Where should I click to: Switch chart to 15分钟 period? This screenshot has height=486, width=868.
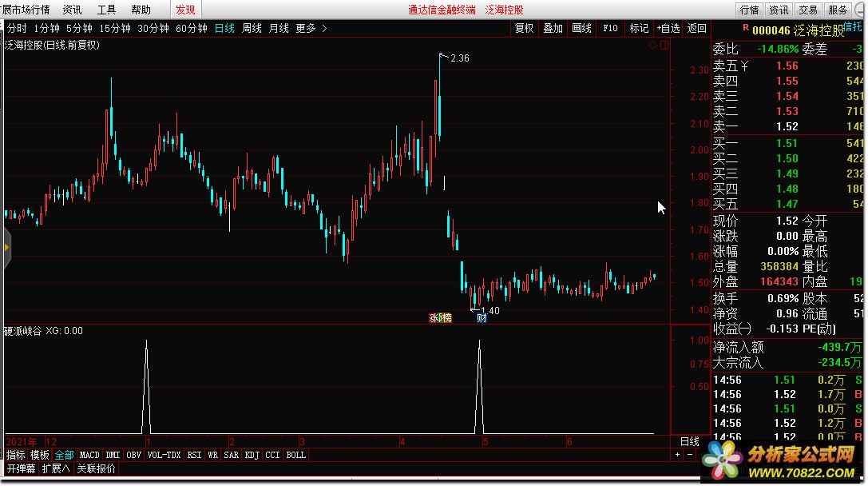115,28
